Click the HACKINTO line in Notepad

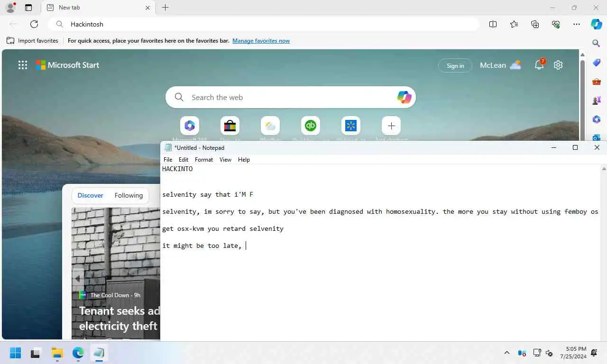tap(177, 169)
